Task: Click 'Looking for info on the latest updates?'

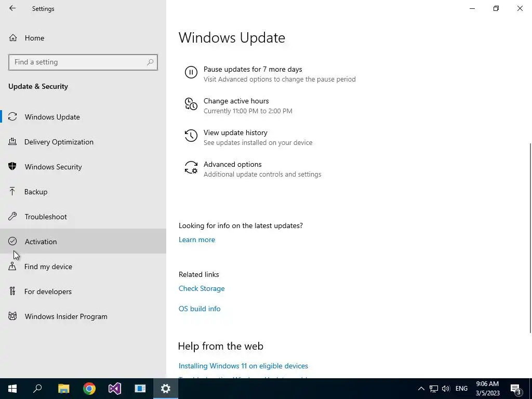Action: pyautogui.click(x=241, y=225)
